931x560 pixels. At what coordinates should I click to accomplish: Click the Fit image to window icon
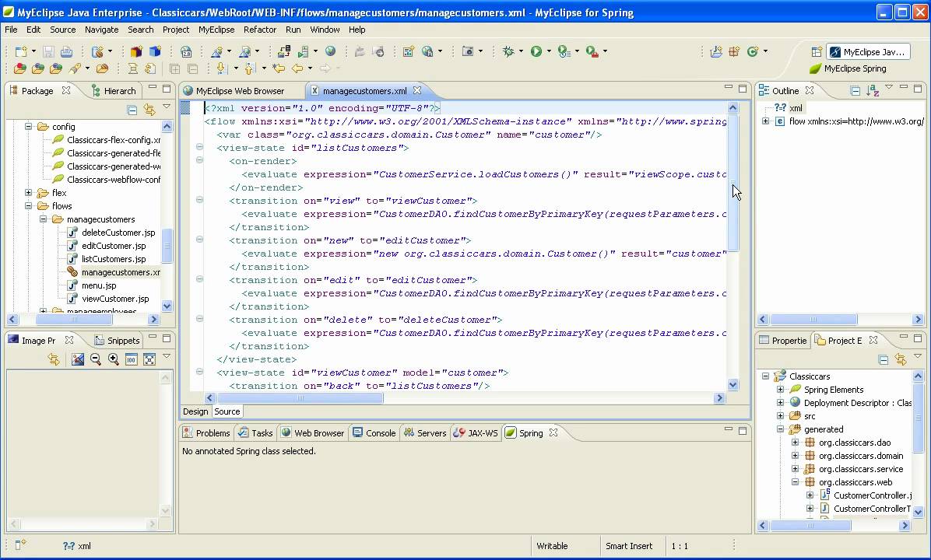[149, 359]
